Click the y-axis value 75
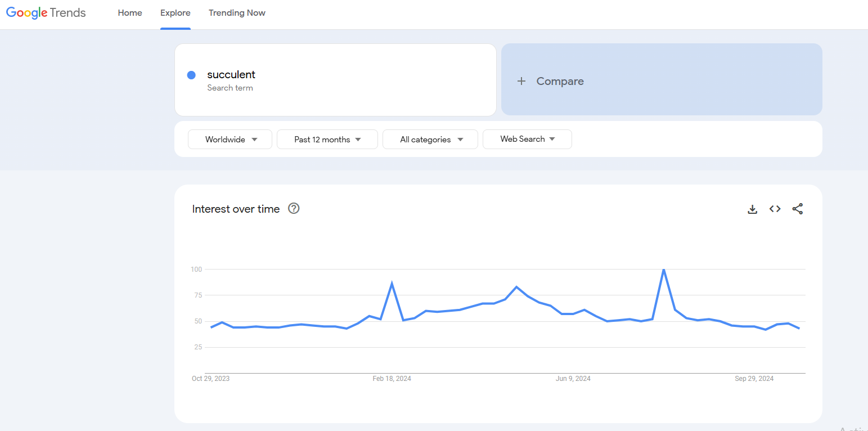Viewport: 868px width, 431px height. point(198,295)
